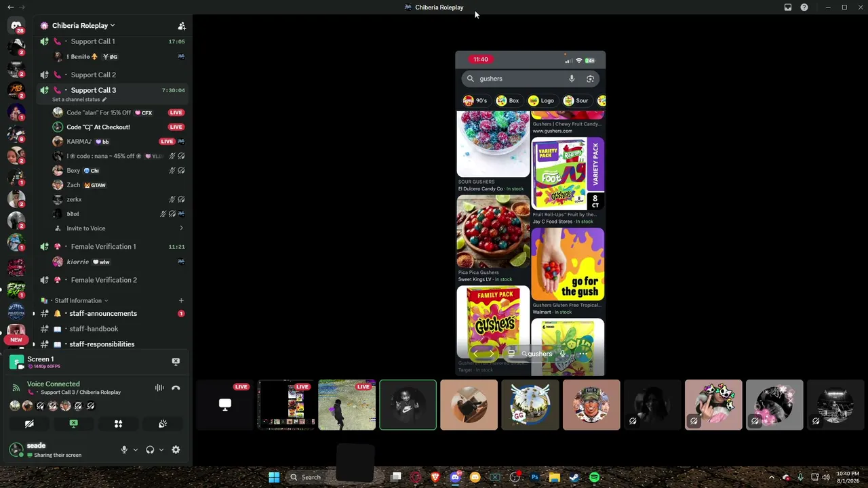Select user Code "Cj" At Checkout!

119,127
